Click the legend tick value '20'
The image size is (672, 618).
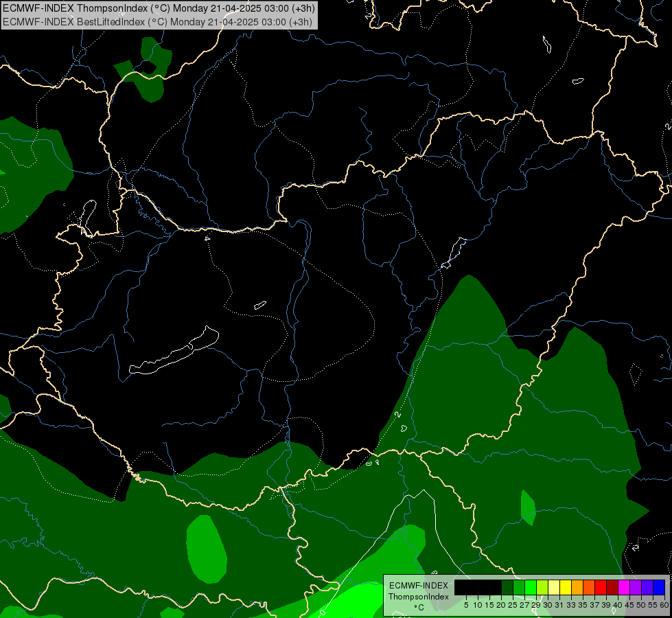pyautogui.click(x=501, y=605)
